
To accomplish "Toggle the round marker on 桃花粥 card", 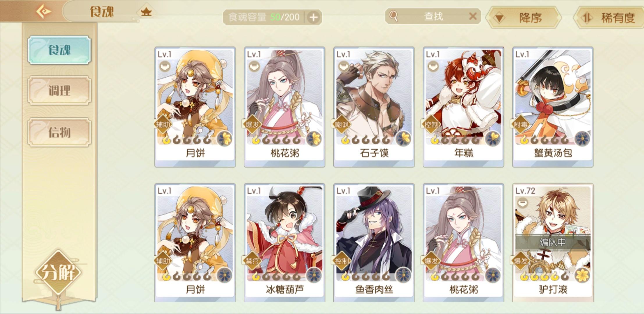I will pyautogui.click(x=254, y=67).
